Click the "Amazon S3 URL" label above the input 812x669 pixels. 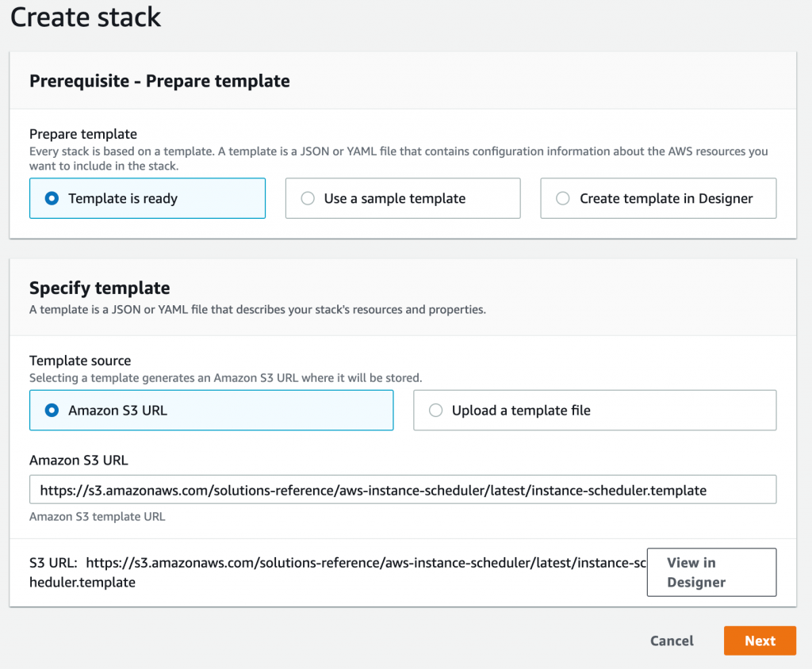point(79,461)
